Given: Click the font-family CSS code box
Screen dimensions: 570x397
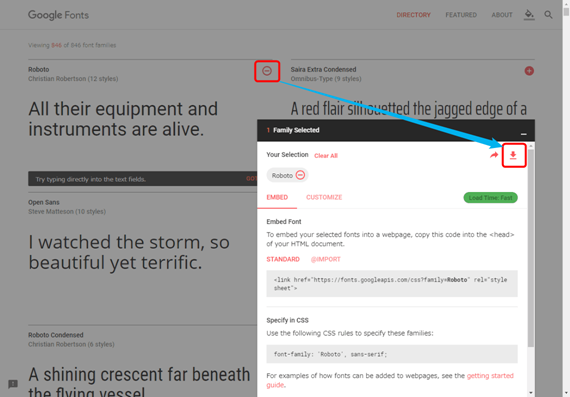Looking at the screenshot, I should tap(392, 354).
